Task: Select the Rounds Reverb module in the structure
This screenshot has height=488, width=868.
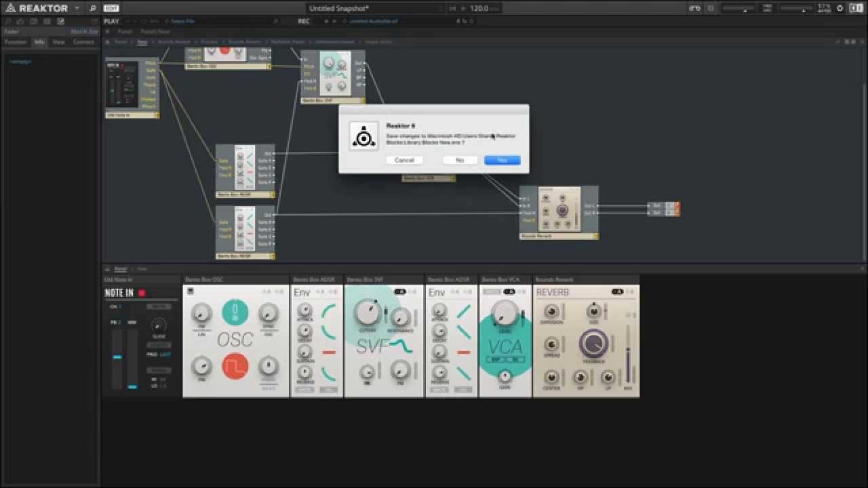Action: [x=559, y=212]
